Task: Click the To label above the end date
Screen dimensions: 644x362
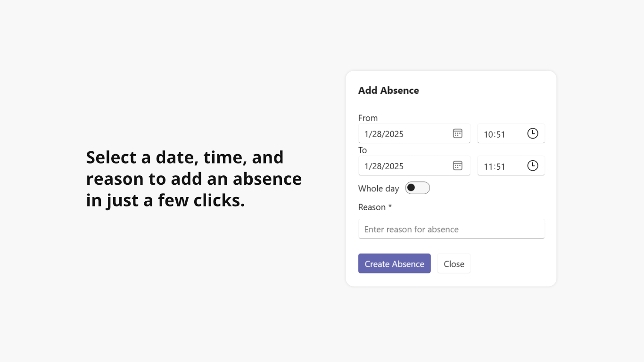Action: (x=363, y=150)
